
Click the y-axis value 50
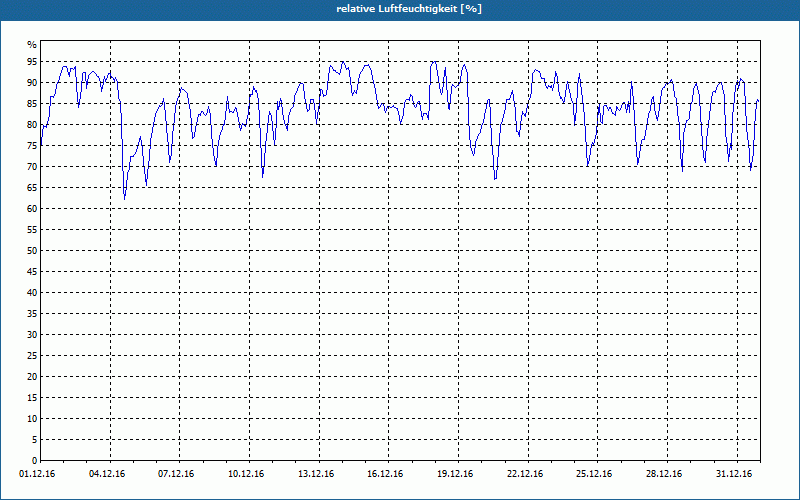pos(32,251)
